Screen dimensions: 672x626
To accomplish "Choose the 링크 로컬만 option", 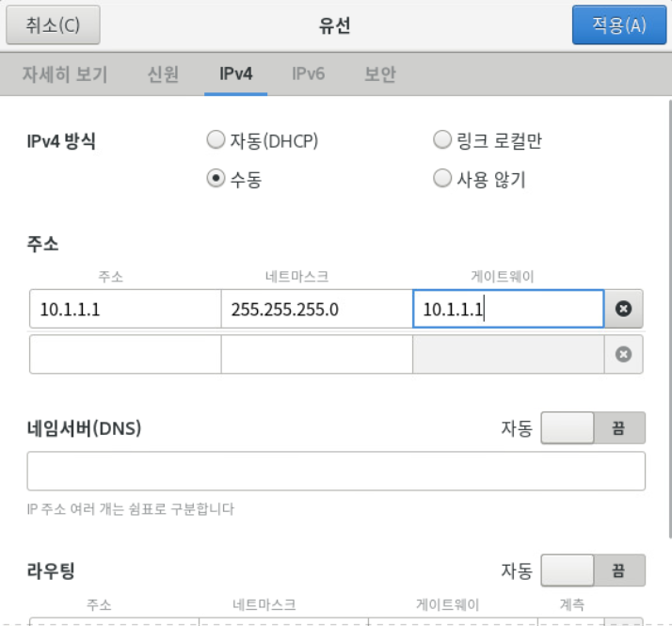I will (x=488, y=140).
